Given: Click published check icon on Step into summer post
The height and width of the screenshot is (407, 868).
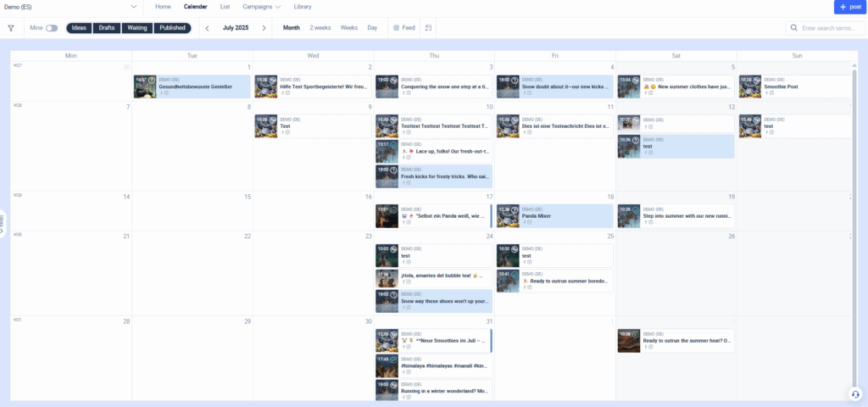Looking at the screenshot, I should click(636, 209).
